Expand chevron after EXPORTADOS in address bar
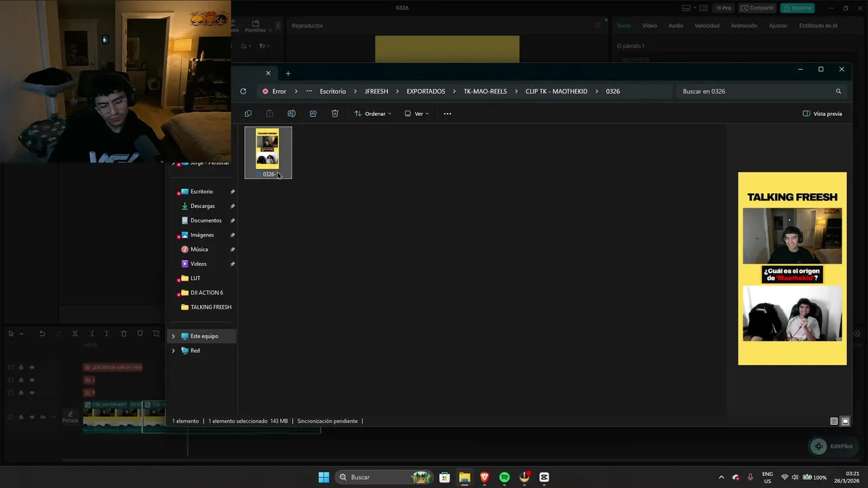 click(x=454, y=91)
